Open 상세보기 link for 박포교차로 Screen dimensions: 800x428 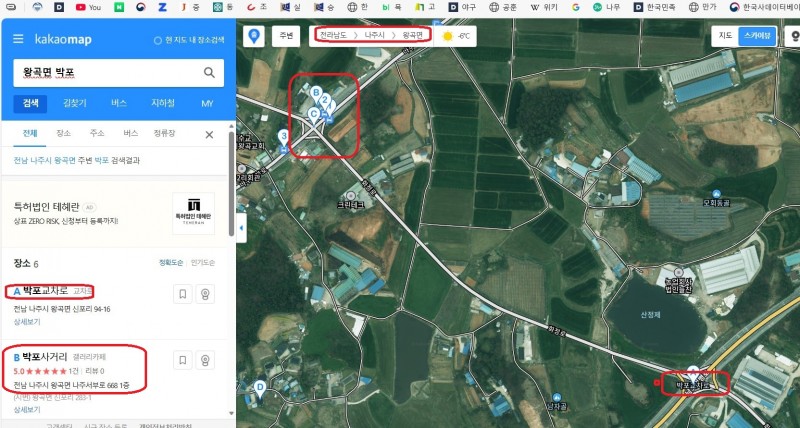tap(27, 323)
